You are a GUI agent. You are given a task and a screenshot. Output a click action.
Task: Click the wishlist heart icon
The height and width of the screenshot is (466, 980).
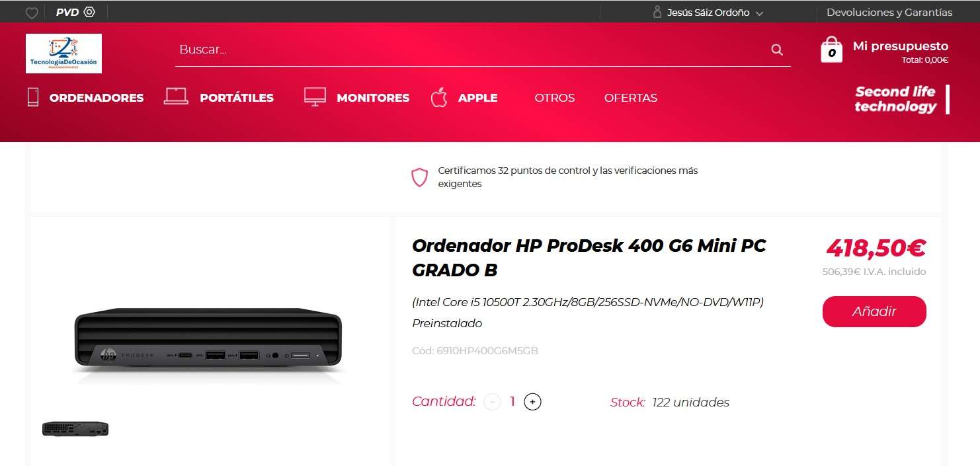click(32, 13)
